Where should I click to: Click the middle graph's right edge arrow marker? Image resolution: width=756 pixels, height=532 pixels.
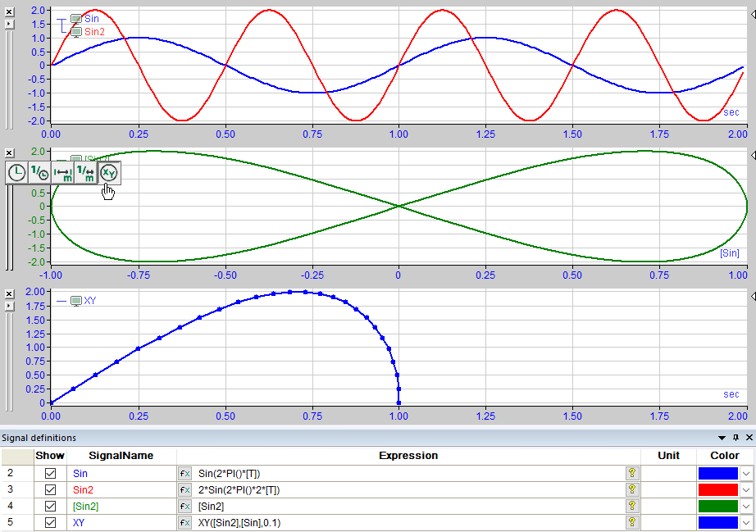[x=753, y=155]
